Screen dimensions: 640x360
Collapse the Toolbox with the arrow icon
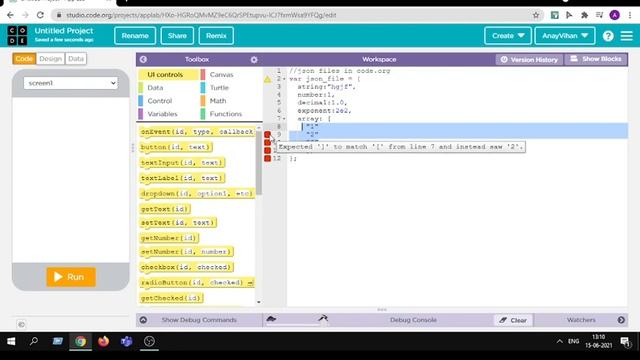(x=143, y=60)
